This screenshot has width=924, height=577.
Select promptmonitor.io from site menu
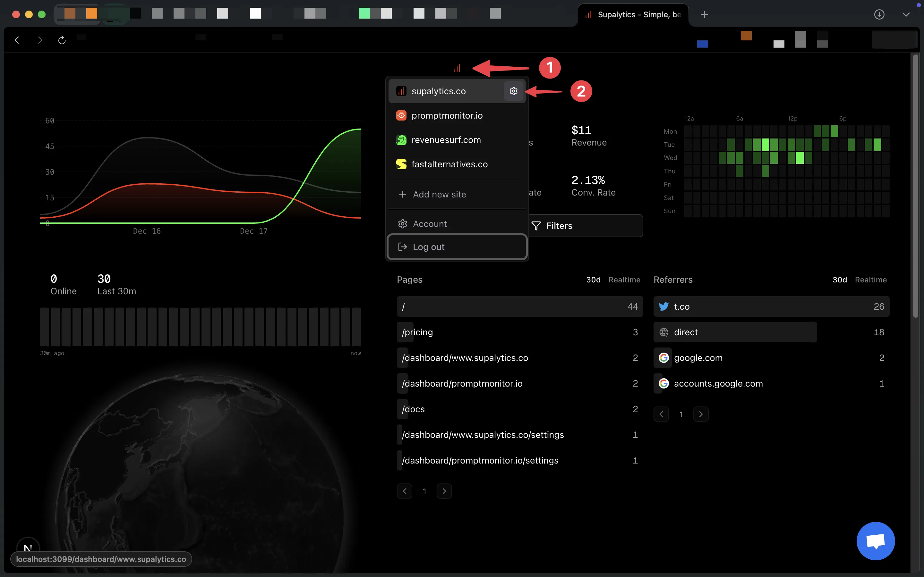(x=447, y=116)
